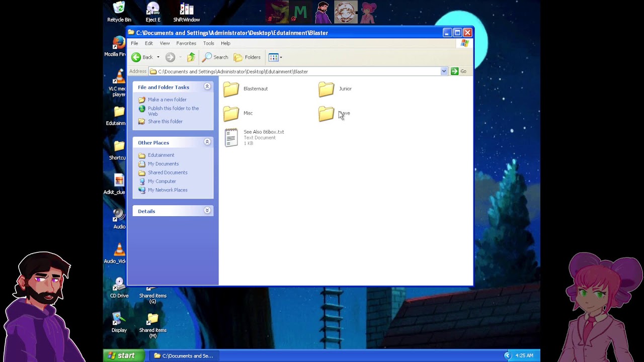This screenshot has height=362, width=644.
Task: Expand the Address bar dropdown
Action: [444, 71]
